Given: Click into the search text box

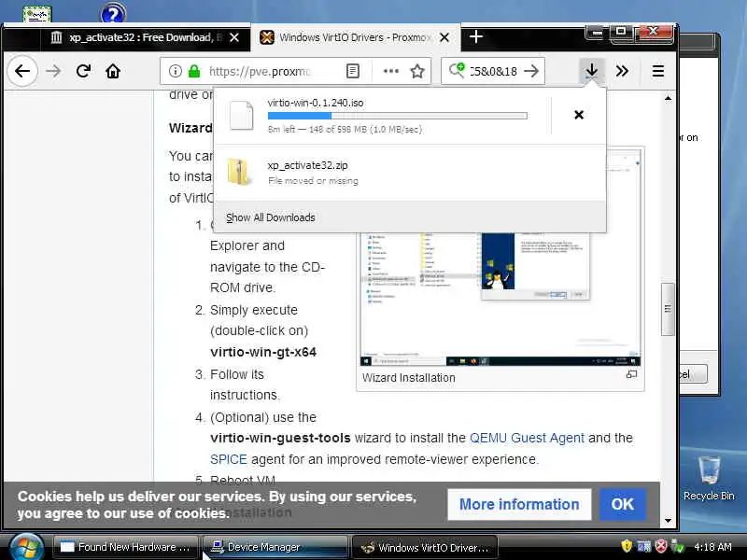Looking at the screenshot, I should (x=493, y=72).
